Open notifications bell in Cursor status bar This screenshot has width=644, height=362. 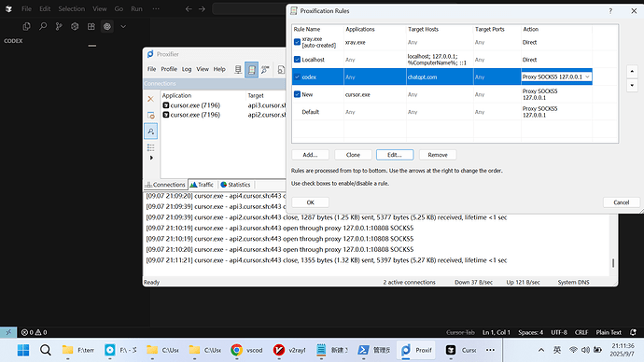[x=634, y=332]
